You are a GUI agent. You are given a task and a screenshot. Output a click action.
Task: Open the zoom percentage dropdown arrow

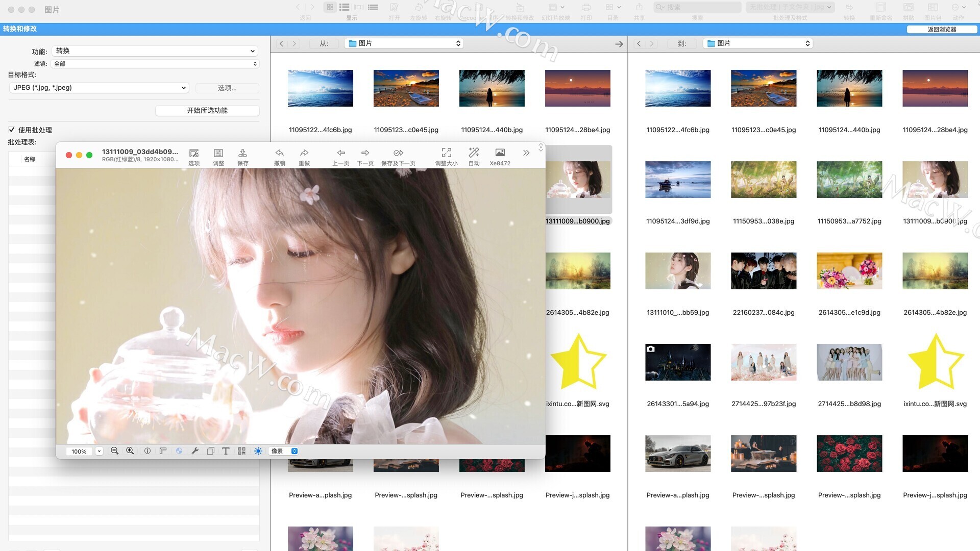[x=99, y=451]
